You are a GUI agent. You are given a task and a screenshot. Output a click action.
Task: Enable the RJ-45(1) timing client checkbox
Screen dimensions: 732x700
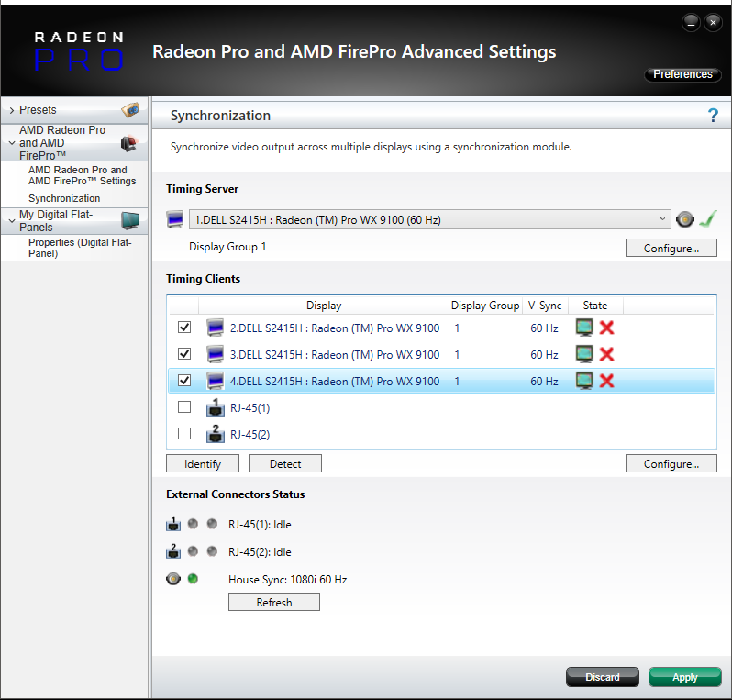[184, 407]
